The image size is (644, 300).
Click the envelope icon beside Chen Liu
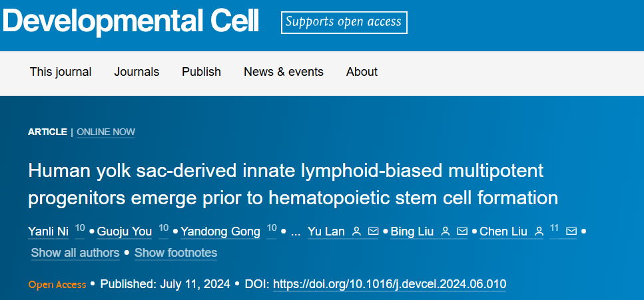[x=571, y=231]
